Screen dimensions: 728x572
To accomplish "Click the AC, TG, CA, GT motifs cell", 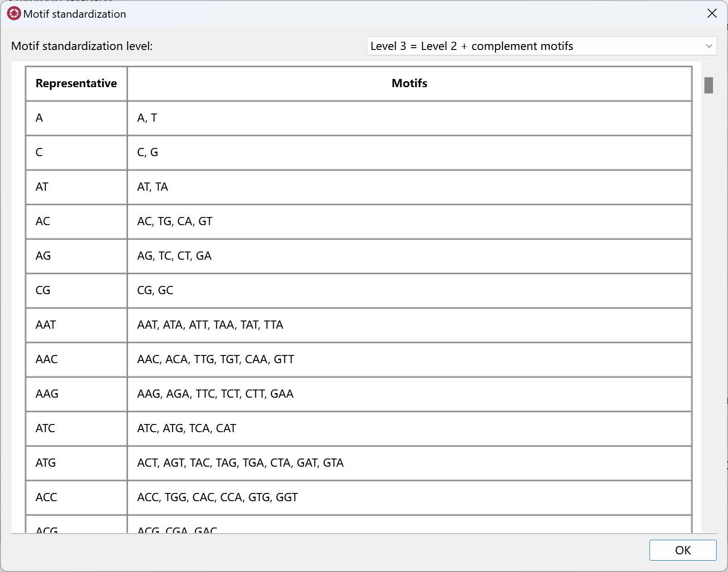I will [409, 222].
